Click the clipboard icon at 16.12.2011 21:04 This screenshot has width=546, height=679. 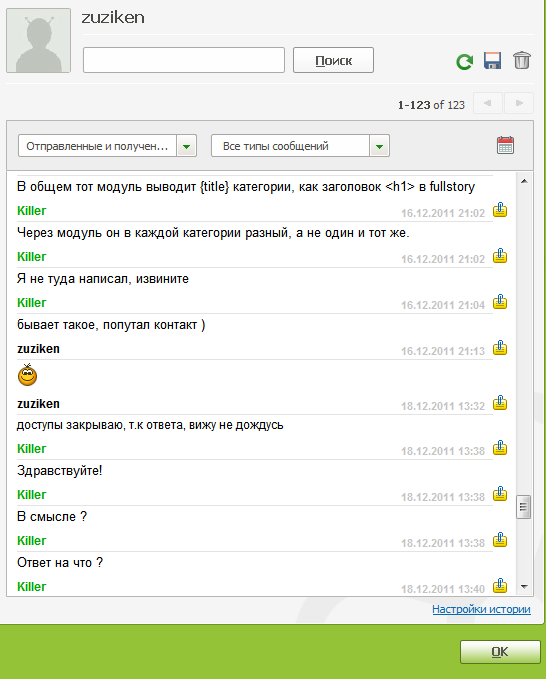click(x=500, y=301)
